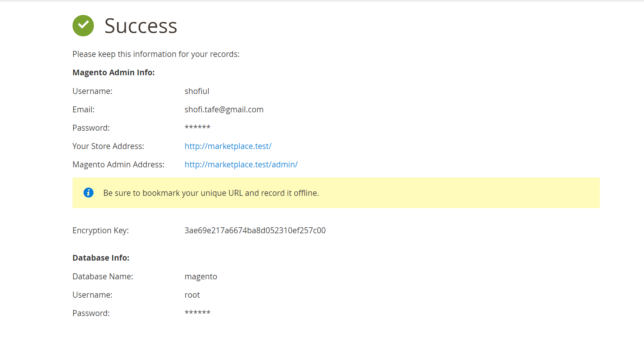Screen dimensions: 644x337
Task: Open the Magento Admin Address link
Action: pos(241,164)
